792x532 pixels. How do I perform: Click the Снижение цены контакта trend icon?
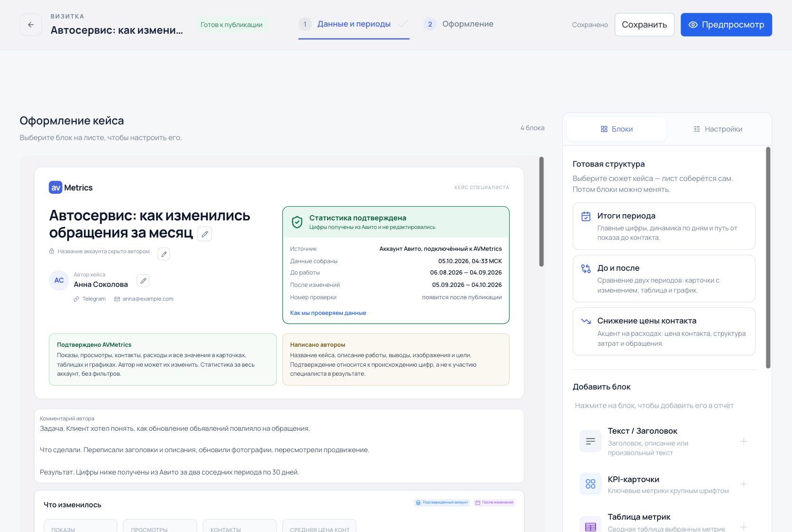(x=586, y=321)
